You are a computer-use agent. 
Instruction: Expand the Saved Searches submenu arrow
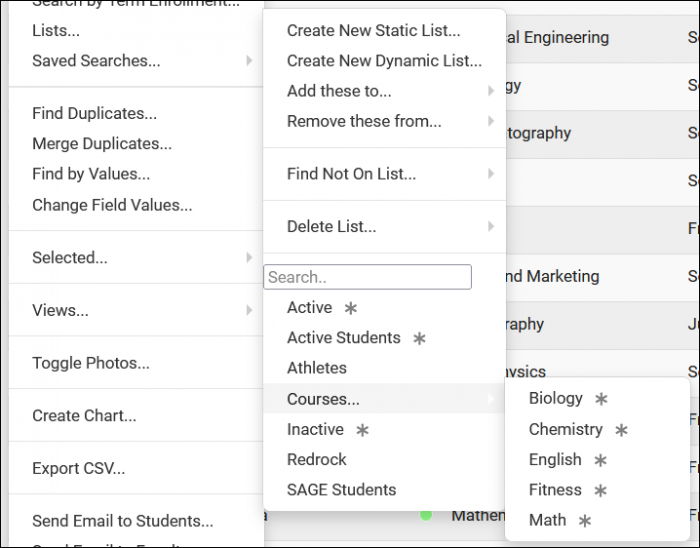(249, 61)
